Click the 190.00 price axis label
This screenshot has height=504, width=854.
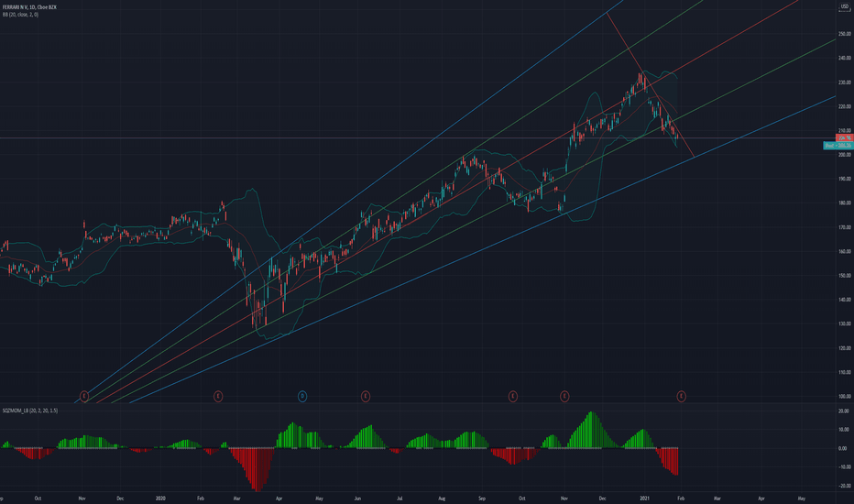844,179
